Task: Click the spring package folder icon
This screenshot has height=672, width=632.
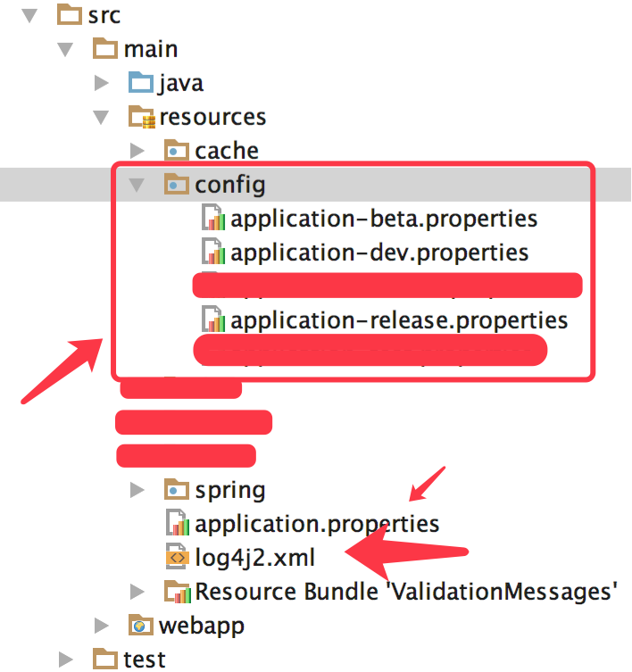Action: [177, 489]
